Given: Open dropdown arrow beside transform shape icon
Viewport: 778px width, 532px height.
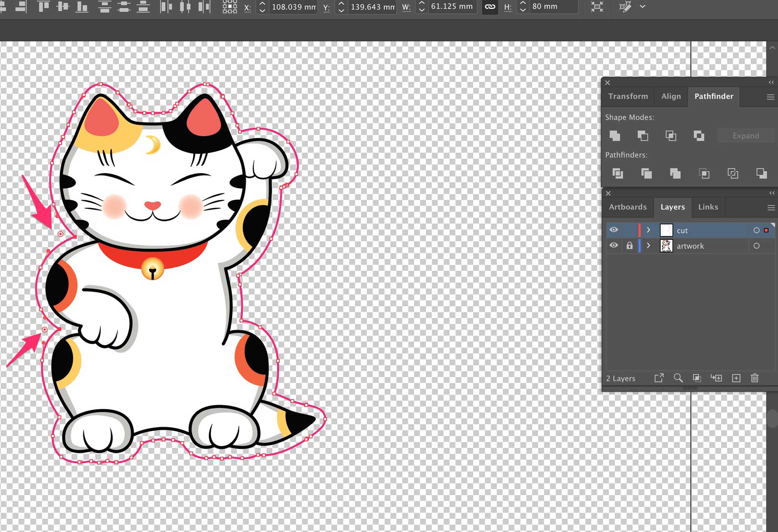Looking at the screenshot, I should coord(642,7).
